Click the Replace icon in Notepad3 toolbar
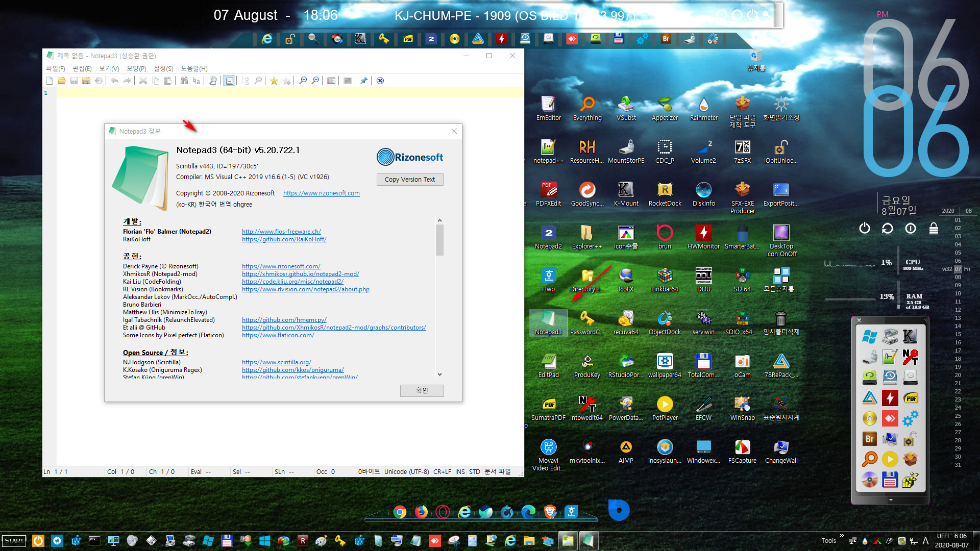 pos(197,81)
